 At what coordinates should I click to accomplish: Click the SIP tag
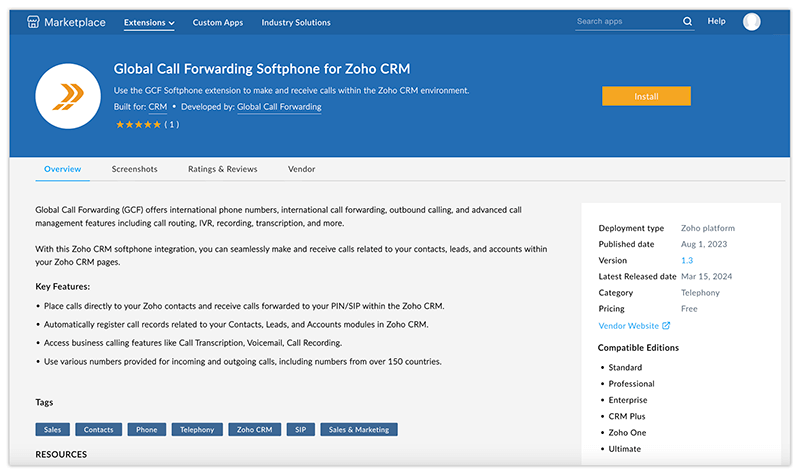tap(301, 430)
